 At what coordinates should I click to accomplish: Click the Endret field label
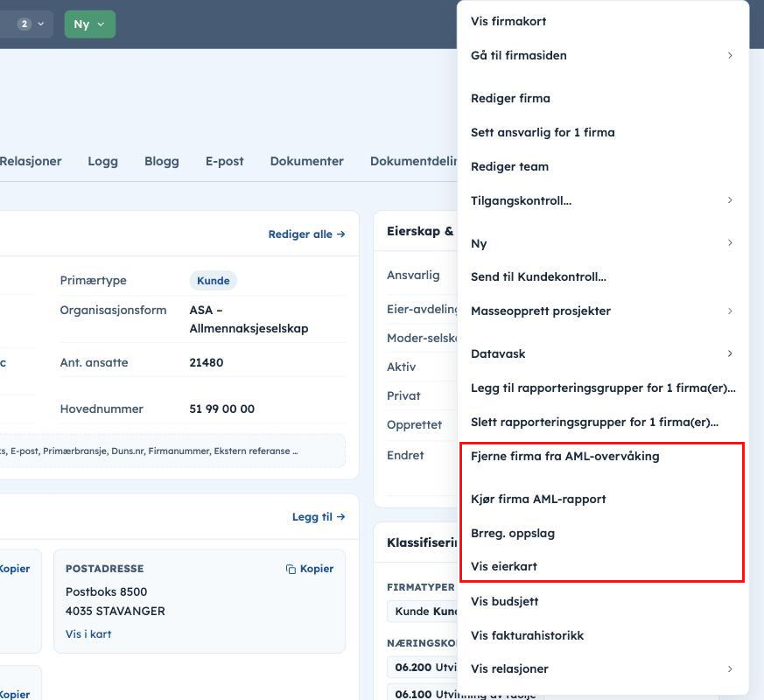coord(405,456)
